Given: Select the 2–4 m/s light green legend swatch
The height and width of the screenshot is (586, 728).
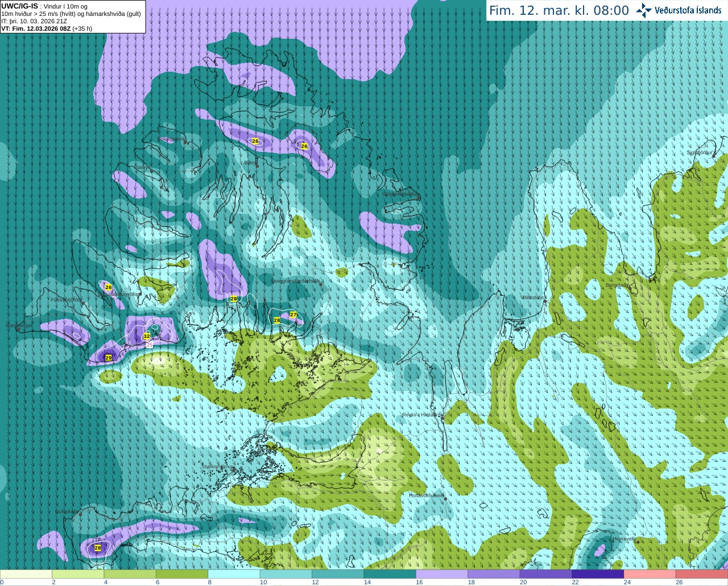Looking at the screenshot, I should coord(78,574).
